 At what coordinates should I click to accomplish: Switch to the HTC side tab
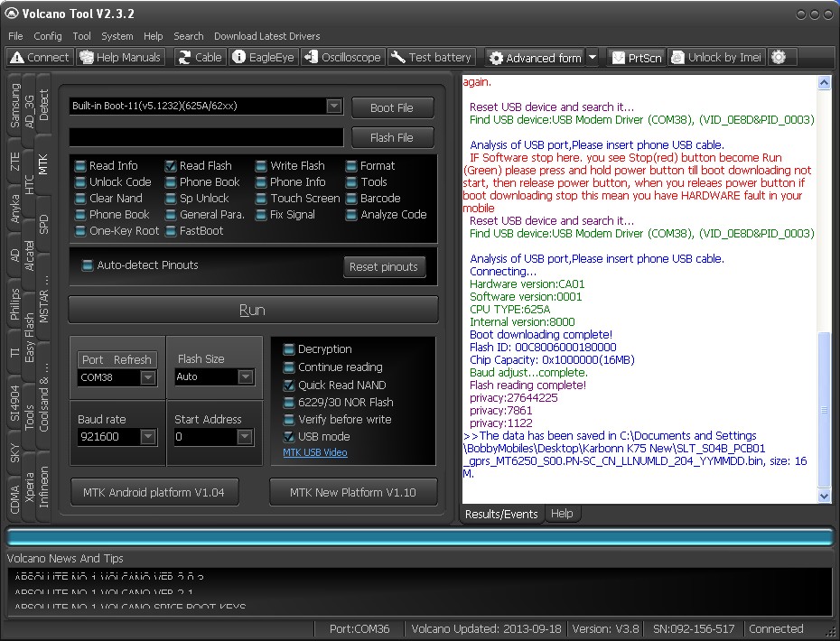point(29,182)
